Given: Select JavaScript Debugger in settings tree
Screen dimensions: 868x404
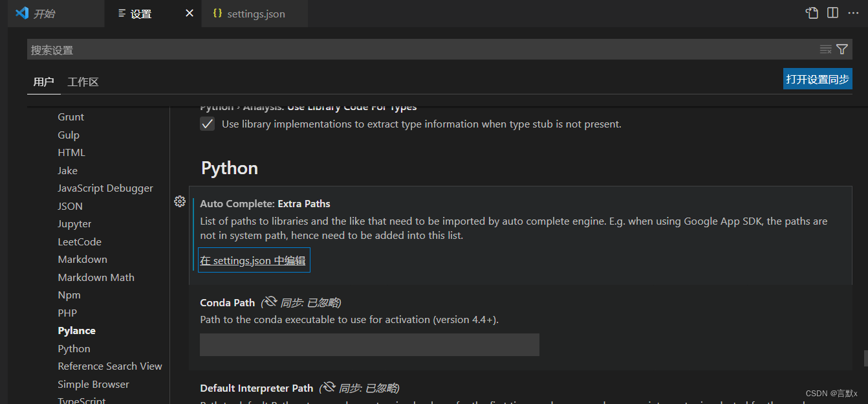Looking at the screenshot, I should [105, 188].
